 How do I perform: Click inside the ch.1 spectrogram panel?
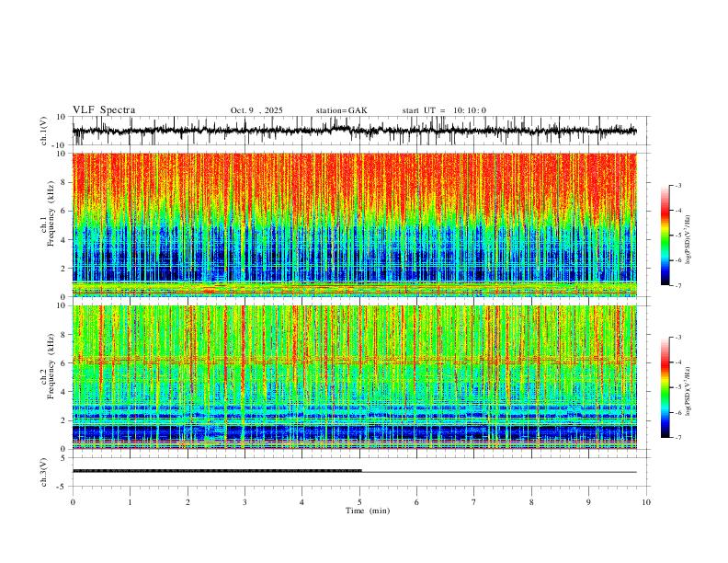click(354, 224)
